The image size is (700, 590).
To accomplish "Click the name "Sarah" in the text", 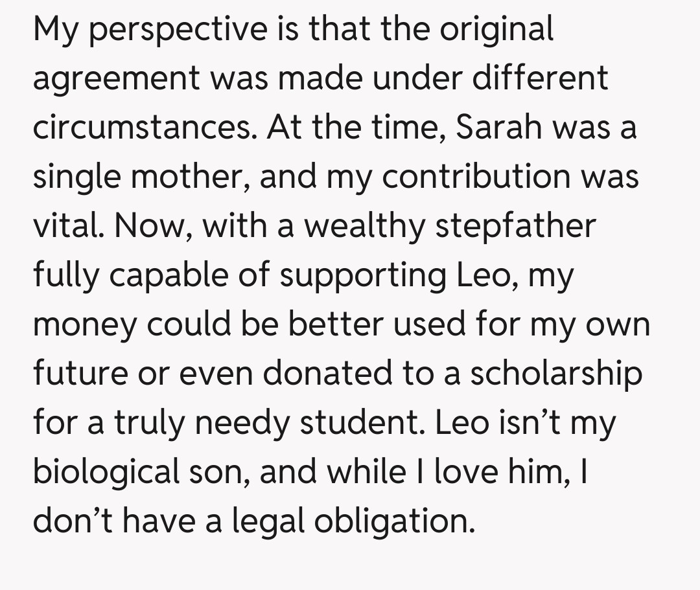I will 498,128.
